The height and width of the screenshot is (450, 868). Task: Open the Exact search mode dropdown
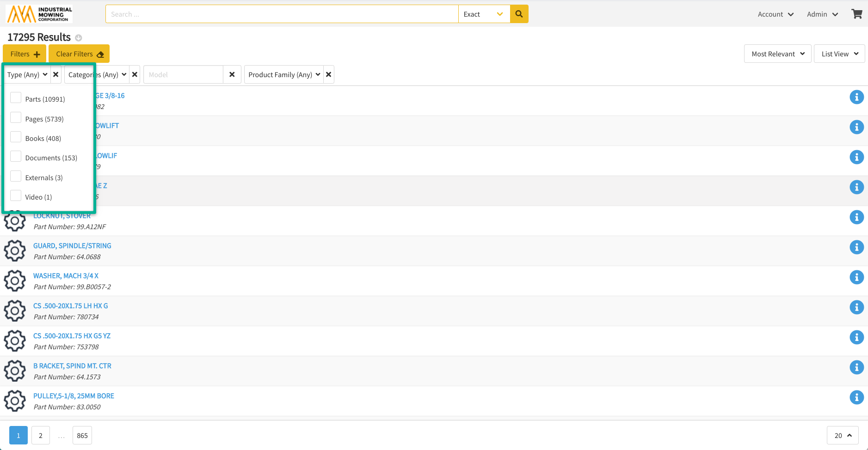(484, 14)
